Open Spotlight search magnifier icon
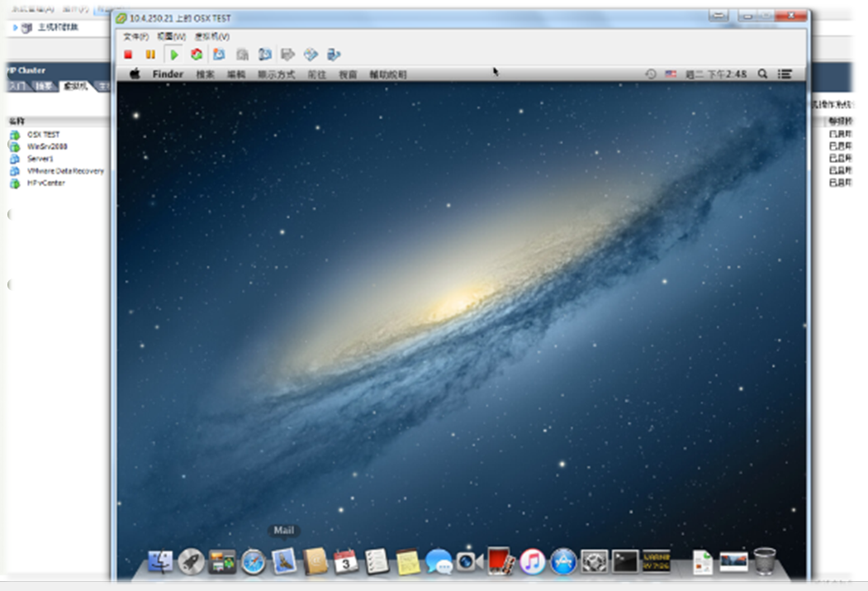 tap(762, 74)
